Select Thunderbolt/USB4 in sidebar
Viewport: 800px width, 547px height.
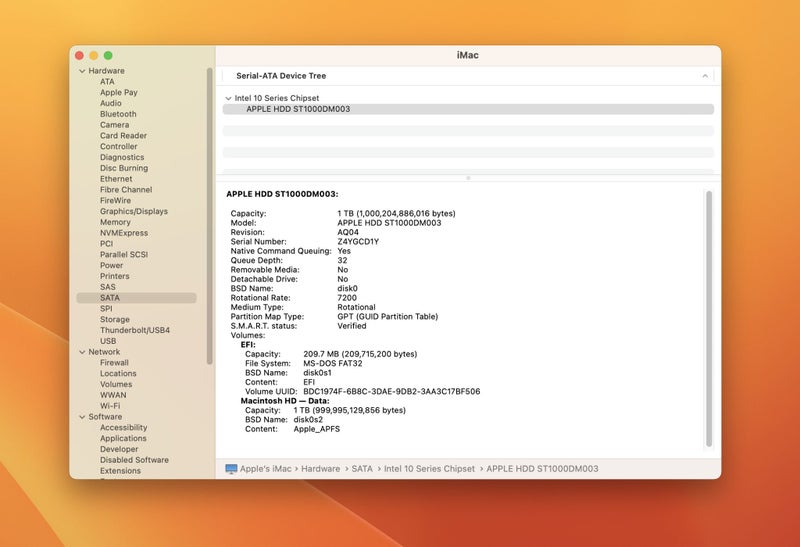coord(135,330)
